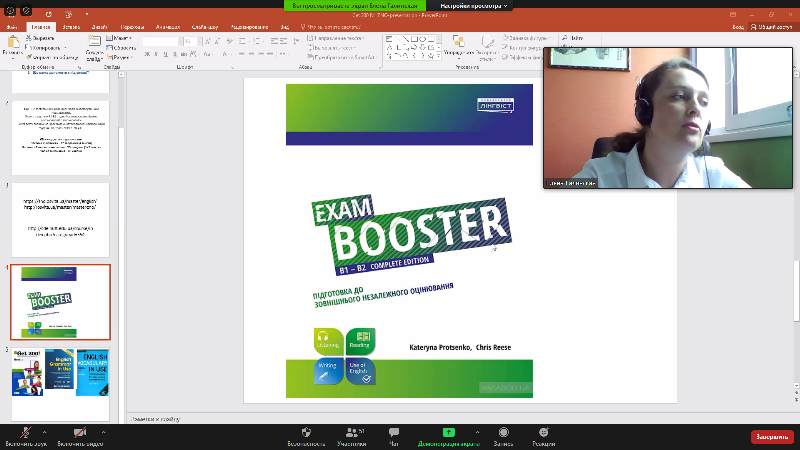The width and height of the screenshot is (800, 450).
Task: Expand share screen options arrow
Action: click(478, 432)
